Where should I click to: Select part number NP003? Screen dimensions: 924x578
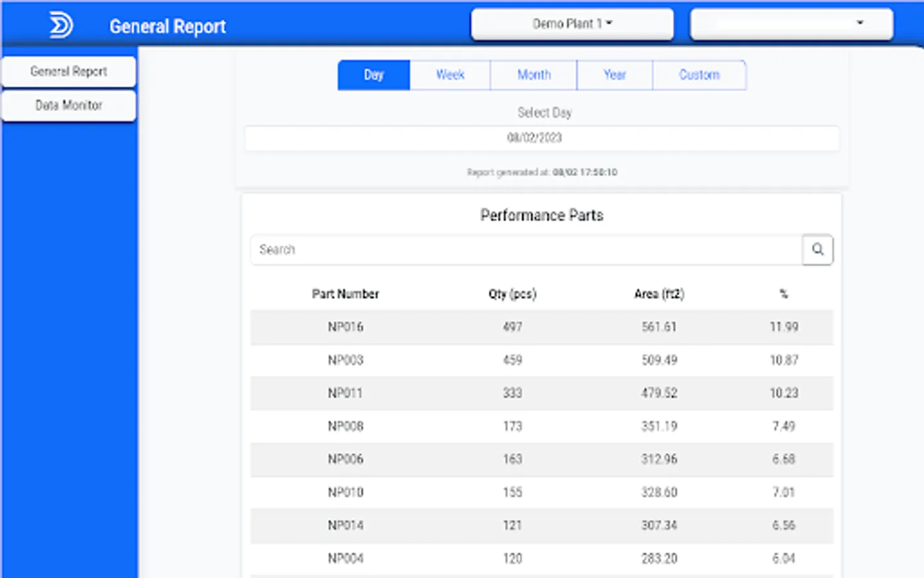tap(345, 360)
